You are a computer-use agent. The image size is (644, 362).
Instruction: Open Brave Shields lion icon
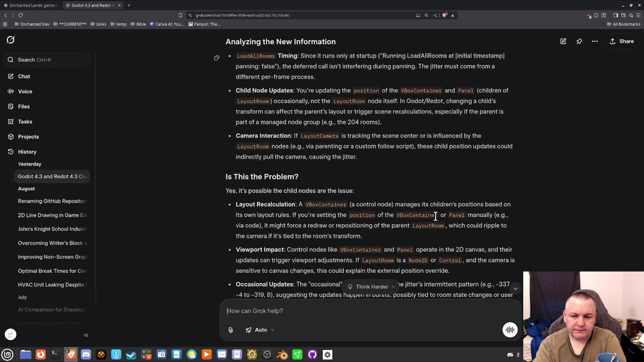[444, 15]
